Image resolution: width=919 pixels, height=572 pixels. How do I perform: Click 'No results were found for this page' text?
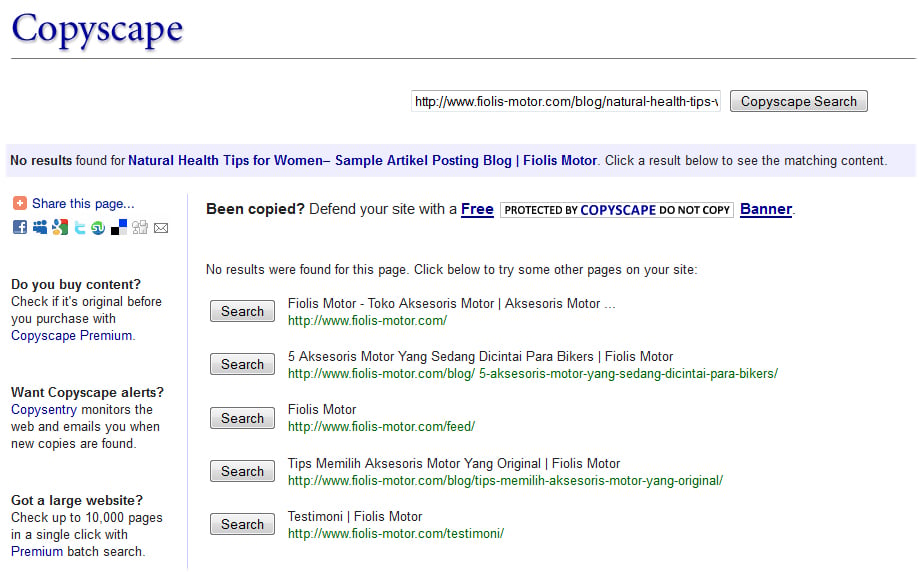pos(308,270)
